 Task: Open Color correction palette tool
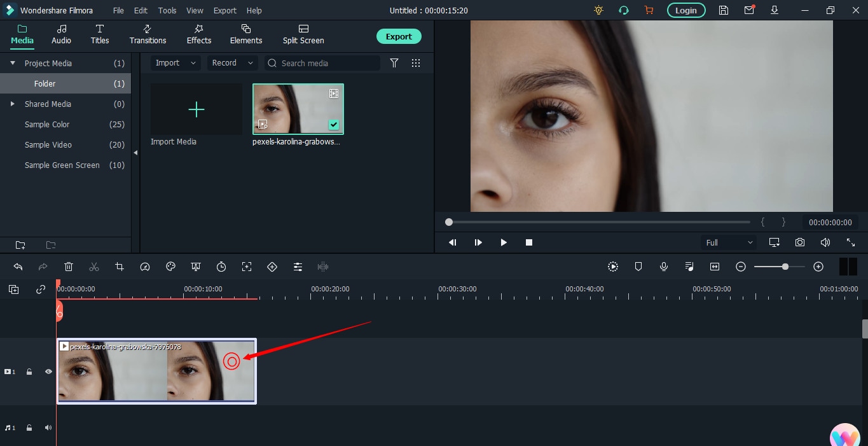click(x=170, y=267)
